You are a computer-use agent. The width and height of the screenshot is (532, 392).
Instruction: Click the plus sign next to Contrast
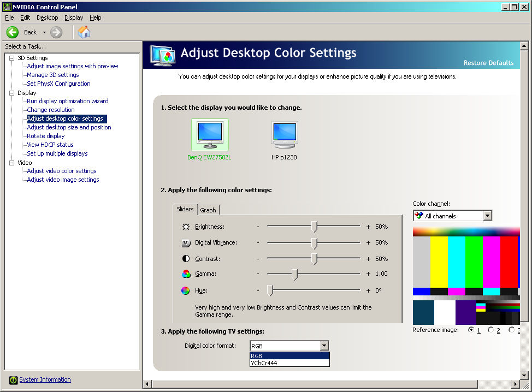click(x=368, y=259)
